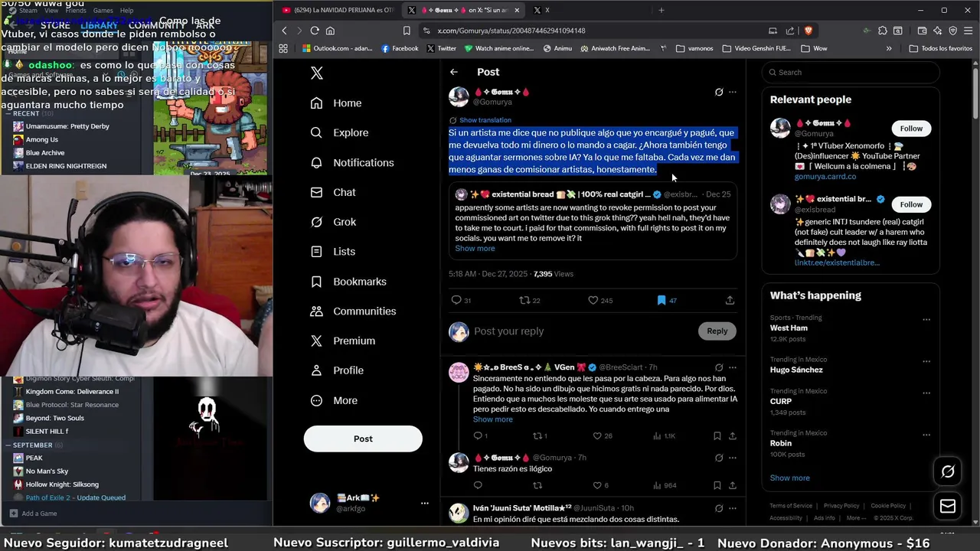Viewport: 980px width, 551px height.
Task: Open account menu dots beside Ark profile
Action: (x=424, y=504)
